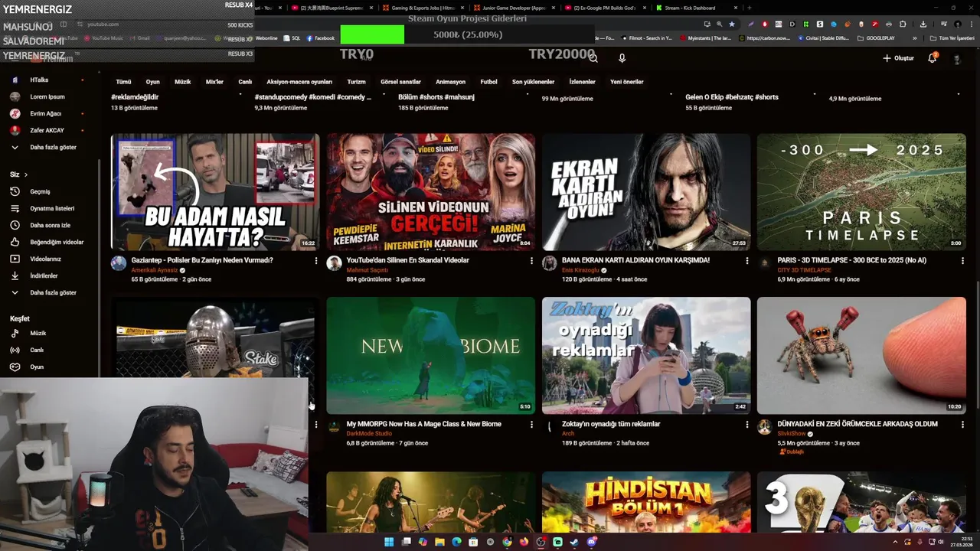The image size is (980, 551).
Task: Open options menu for Zoktay'ın oynadığı reklamlar video
Action: pyautogui.click(x=746, y=425)
